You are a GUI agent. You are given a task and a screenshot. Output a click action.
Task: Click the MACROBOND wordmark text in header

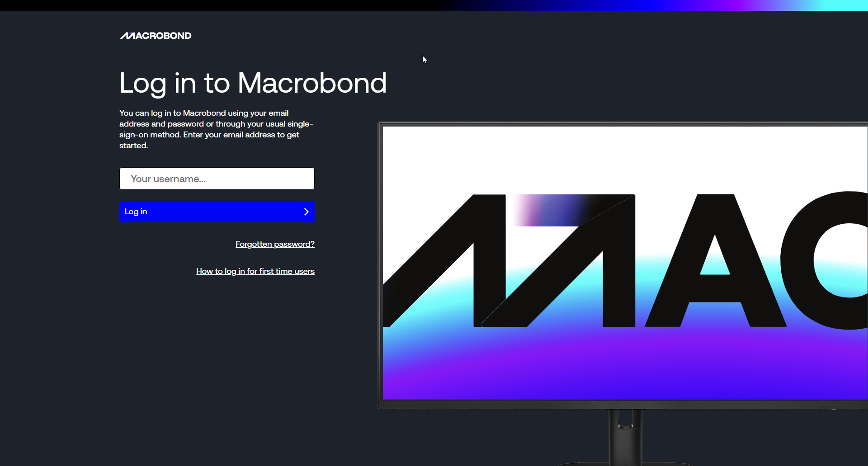click(x=164, y=36)
